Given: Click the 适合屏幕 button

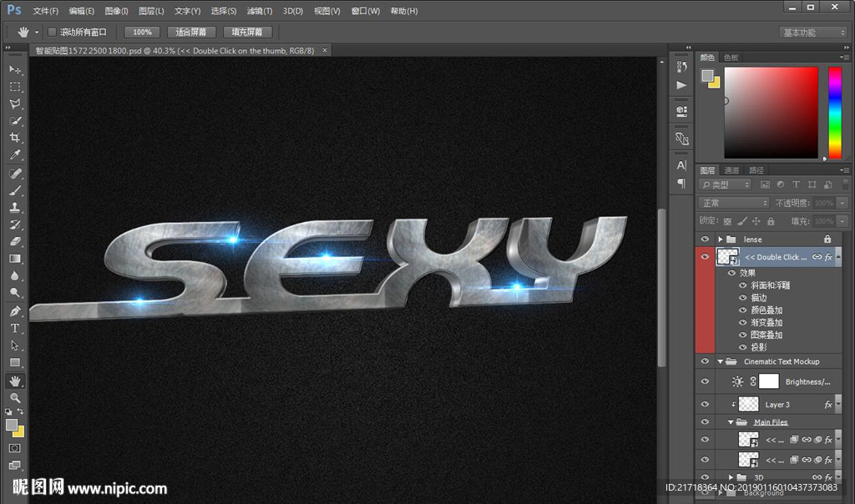Looking at the screenshot, I should (x=191, y=33).
